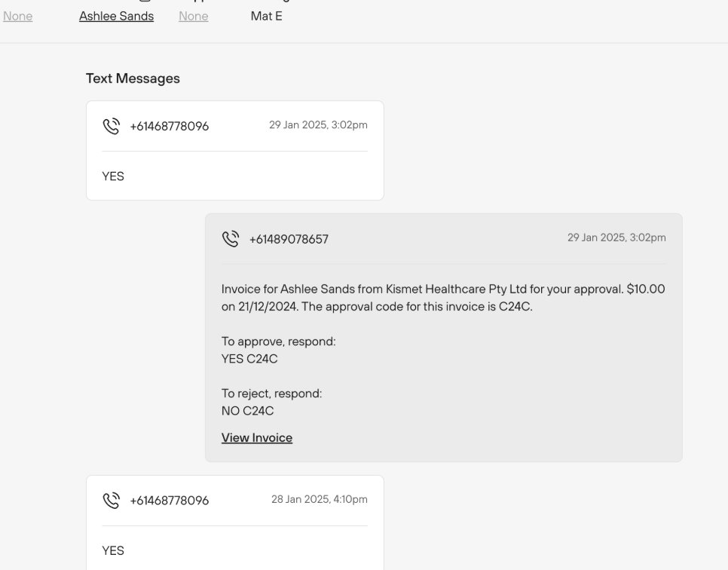Click the 'To approve, respond:' line
The image size is (728, 570).
click(x=279, y=342)
